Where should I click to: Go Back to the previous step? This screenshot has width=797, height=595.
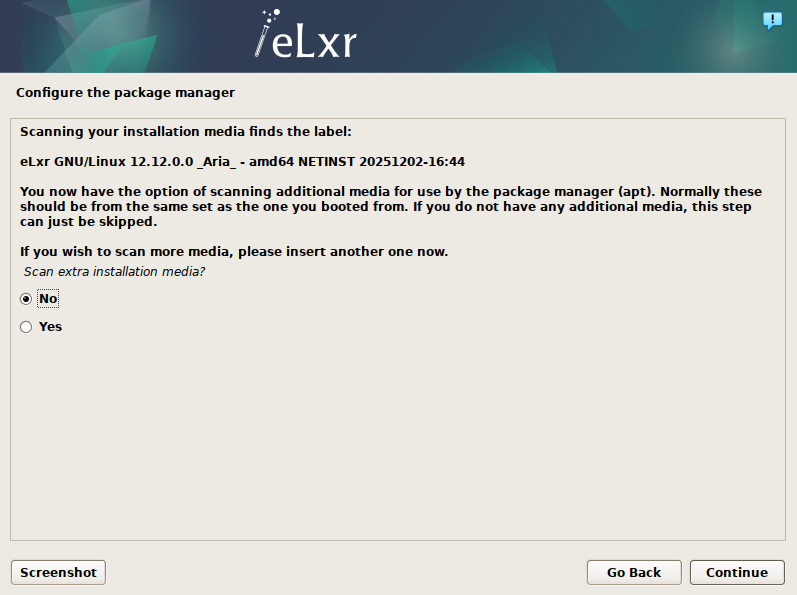[x=633, y=572]
